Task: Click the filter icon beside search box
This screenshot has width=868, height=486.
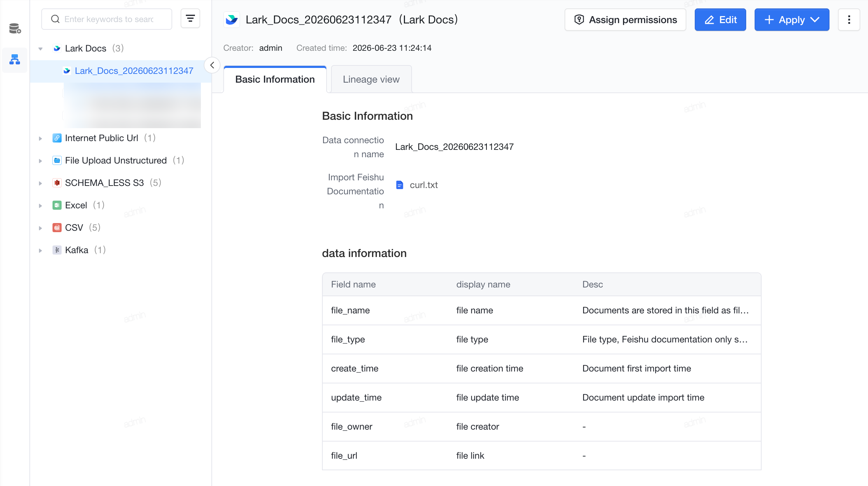Action: [190, 19]
